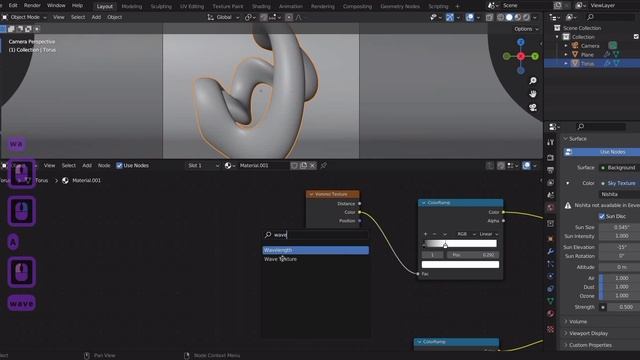Open the Render menu
This screenshot has height=360, width=640.
click(32, 6)
